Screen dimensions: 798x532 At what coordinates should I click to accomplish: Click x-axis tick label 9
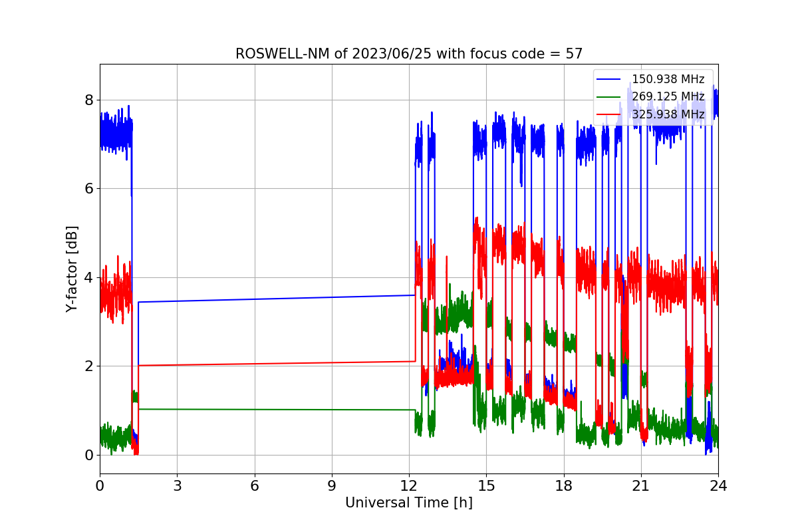pos(332,485)
